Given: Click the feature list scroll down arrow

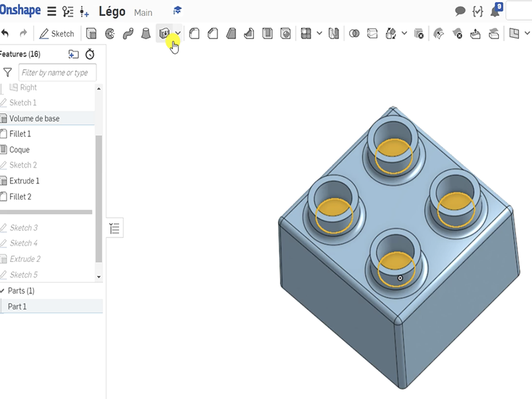Looking at the screenshot, I should click(98, 277).
